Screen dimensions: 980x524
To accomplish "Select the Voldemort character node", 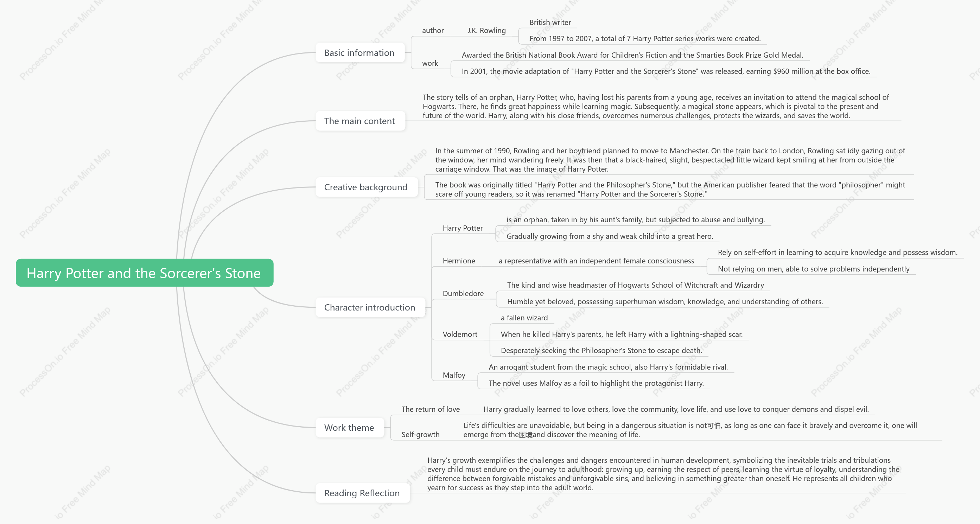I will click(460, 334).
